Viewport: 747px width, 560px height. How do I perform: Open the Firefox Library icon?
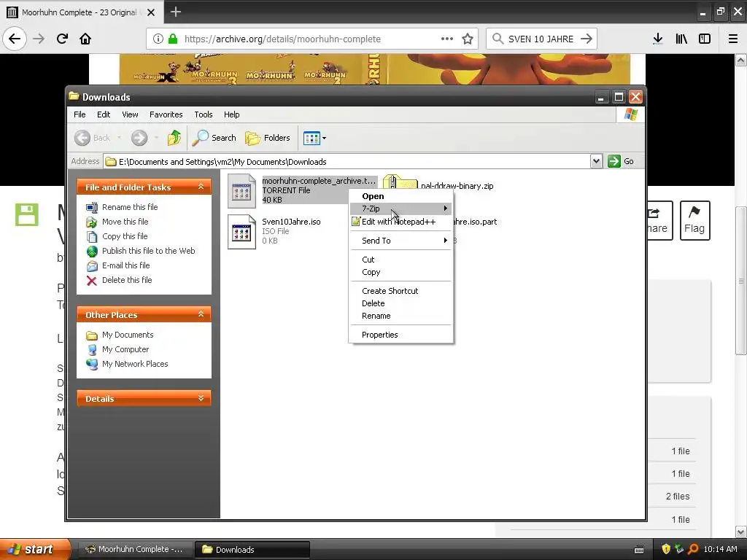pyautogui.click(x=681, y=39)
